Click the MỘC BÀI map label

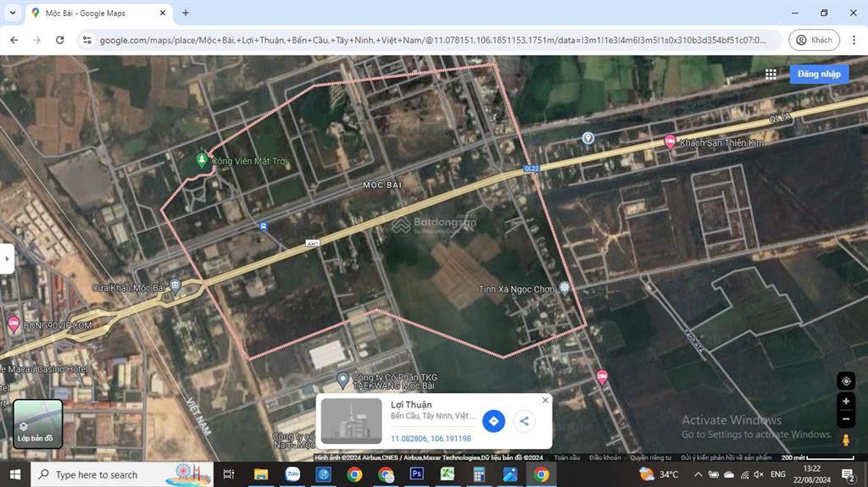(382, 185)
